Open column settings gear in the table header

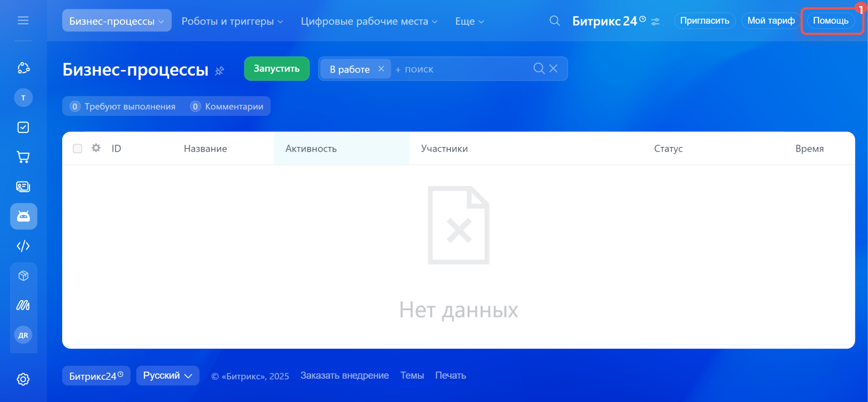(x=95, y=148)
